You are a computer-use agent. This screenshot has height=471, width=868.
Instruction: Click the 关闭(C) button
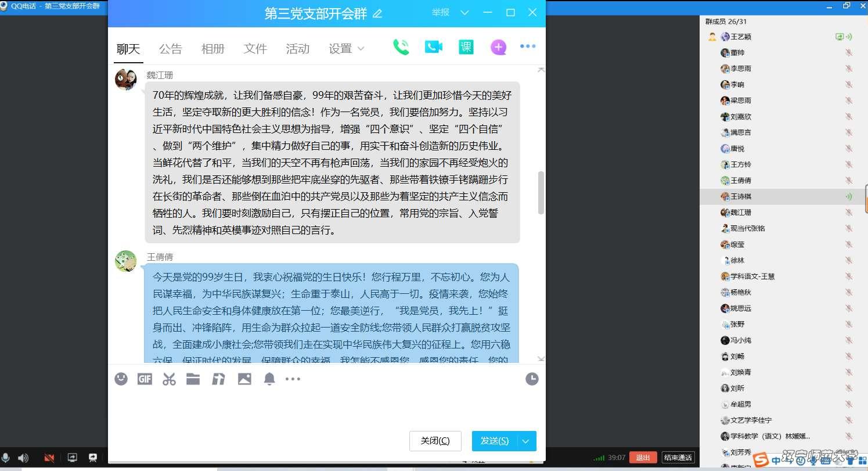pyautogui.click(x=435, y=441)
